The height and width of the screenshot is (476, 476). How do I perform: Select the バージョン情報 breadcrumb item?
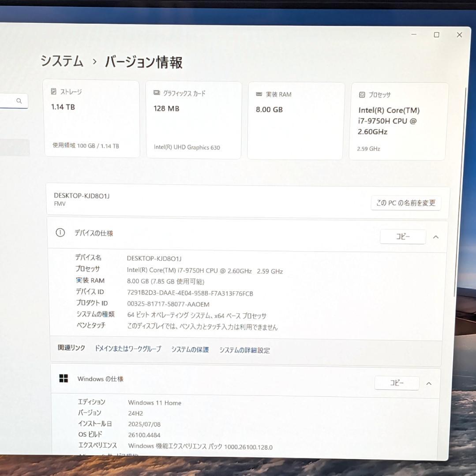pos(143,63)
